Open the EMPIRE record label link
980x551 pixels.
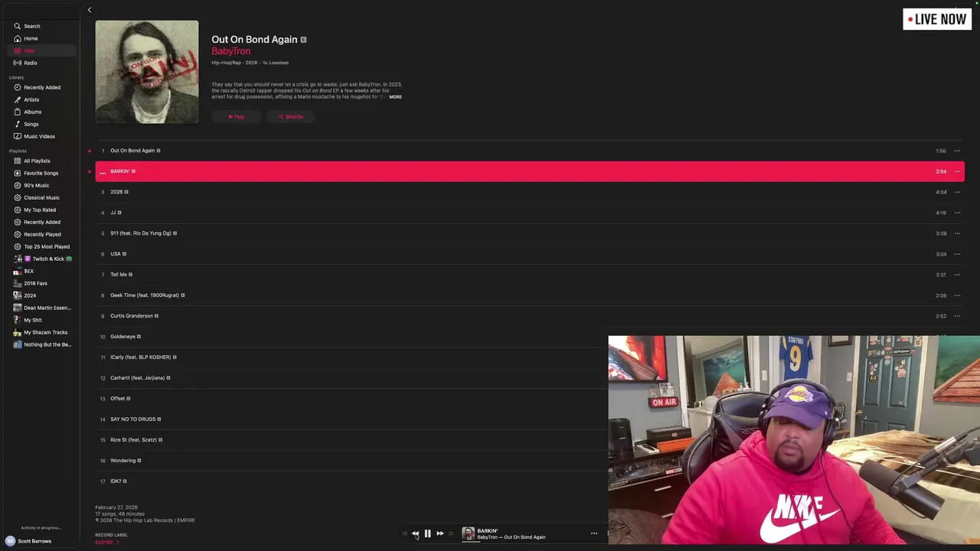point(107,542)
